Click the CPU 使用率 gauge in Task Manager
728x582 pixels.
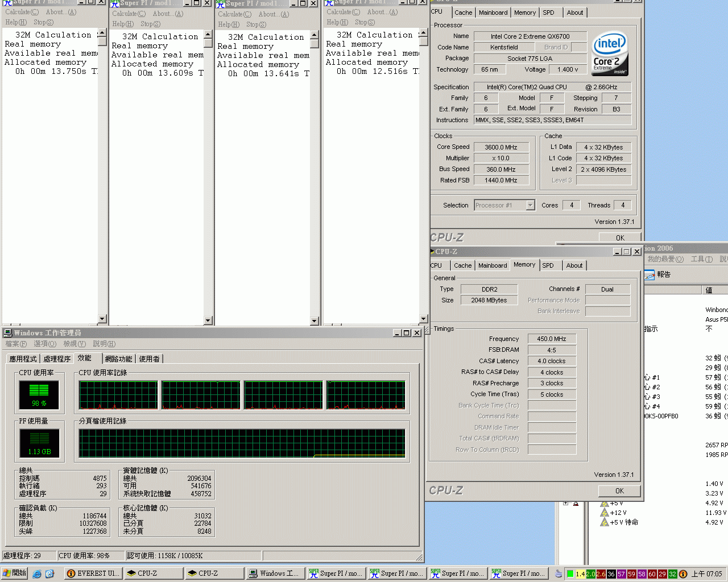tap(39, 396)
